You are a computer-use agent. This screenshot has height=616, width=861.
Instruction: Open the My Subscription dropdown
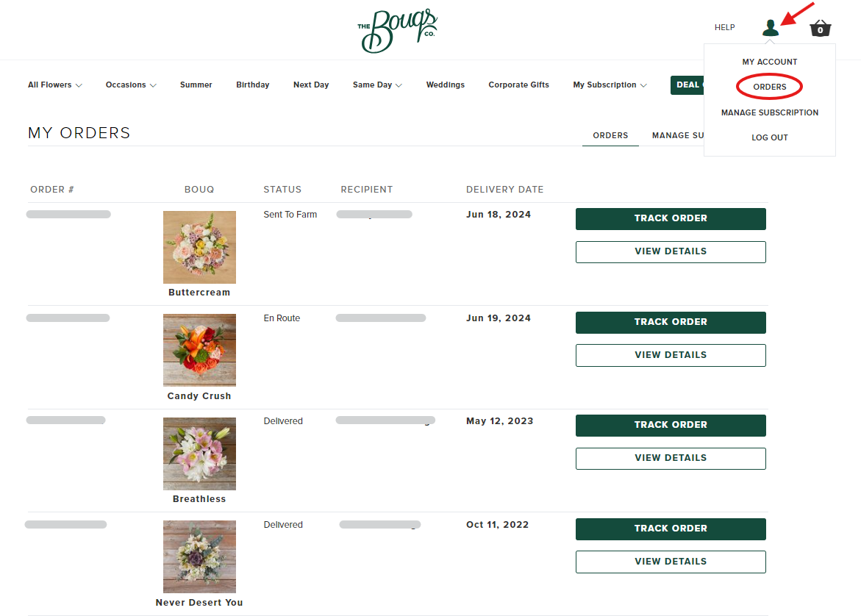point(610,85)
